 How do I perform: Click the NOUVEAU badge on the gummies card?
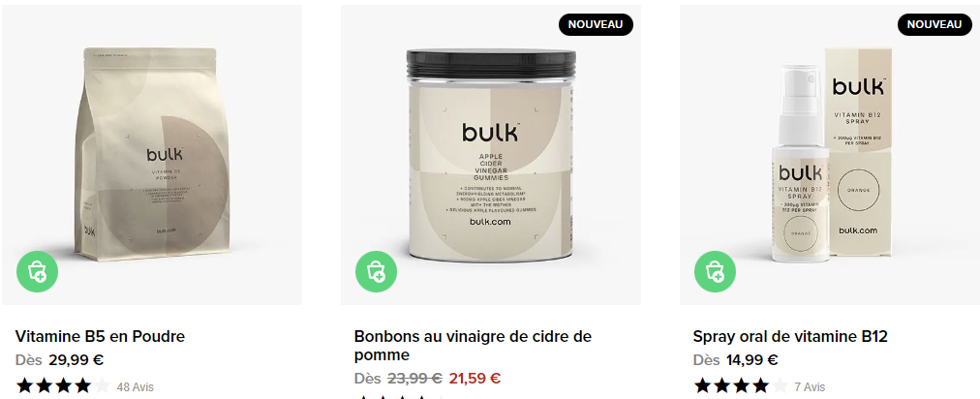[596, 24]
